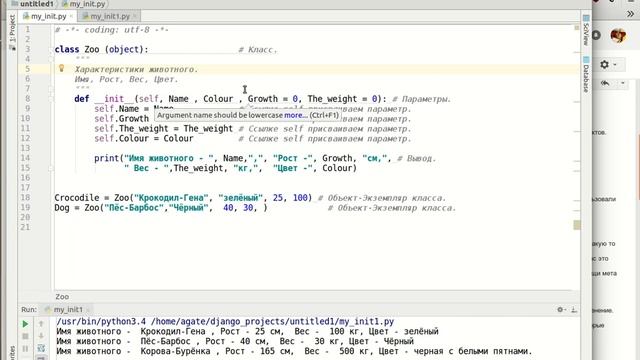The width and height of the screenshot is (640, 360).
Task: Click the 'Имя, Рост, Вес, Цвет.' docstring line
Action: [x=126, y=79]
